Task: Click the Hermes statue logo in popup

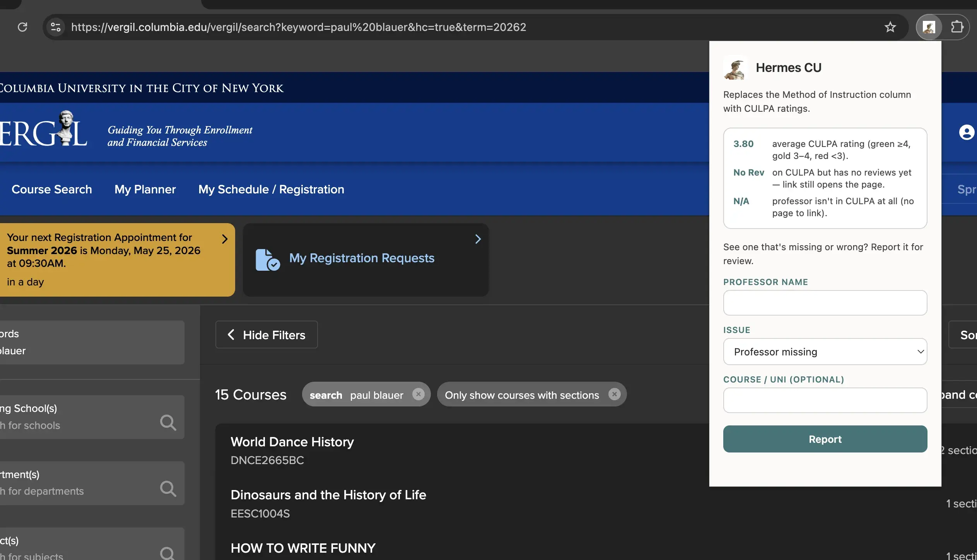Action: (x=735, y=68)
